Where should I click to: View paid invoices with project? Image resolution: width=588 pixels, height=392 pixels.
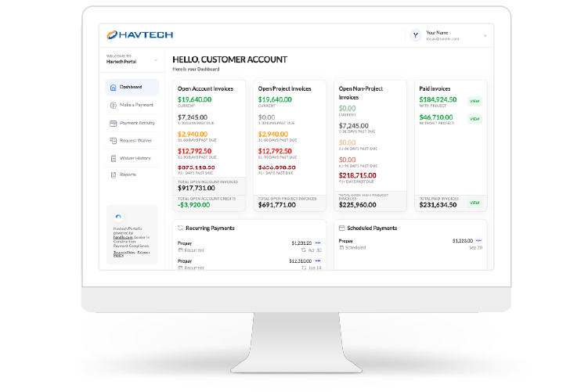tap(474, 101)
